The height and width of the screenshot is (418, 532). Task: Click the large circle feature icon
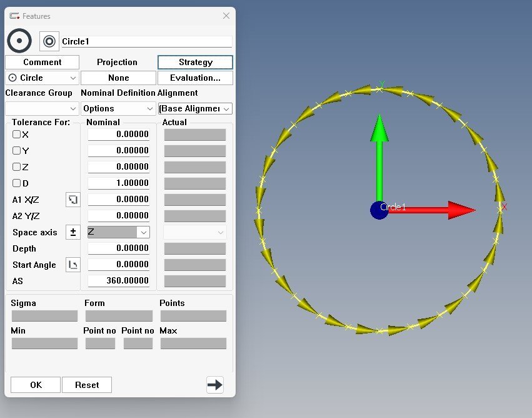click(x=19, y=41)
